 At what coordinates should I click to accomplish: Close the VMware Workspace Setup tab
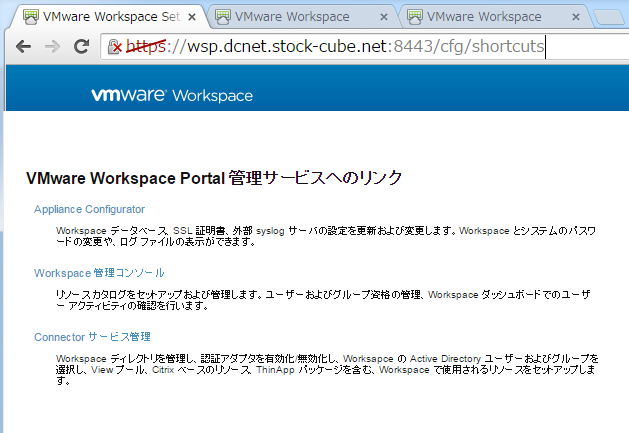[191, 17]
